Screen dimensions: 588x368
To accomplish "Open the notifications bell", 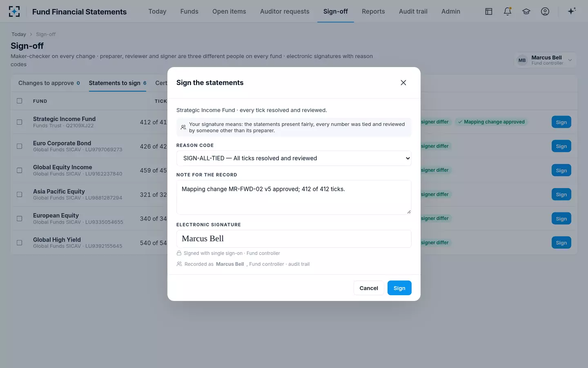I will [508, 11].
